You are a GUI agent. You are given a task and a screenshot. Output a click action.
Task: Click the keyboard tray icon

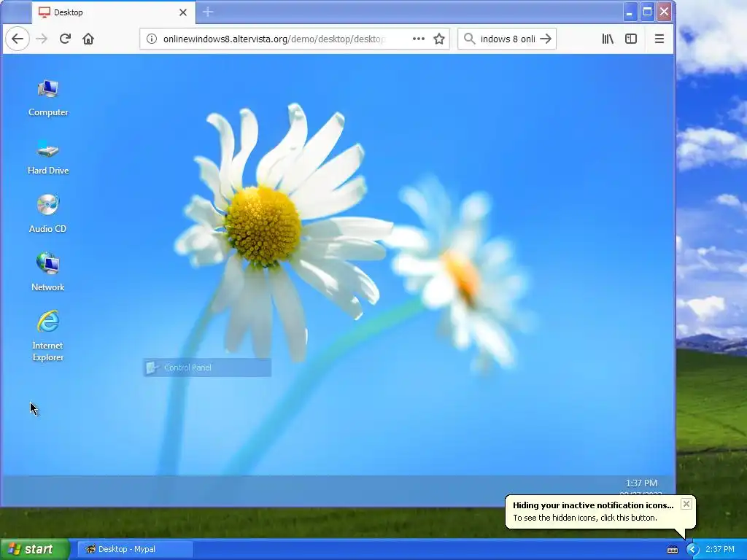click(672, 550)
